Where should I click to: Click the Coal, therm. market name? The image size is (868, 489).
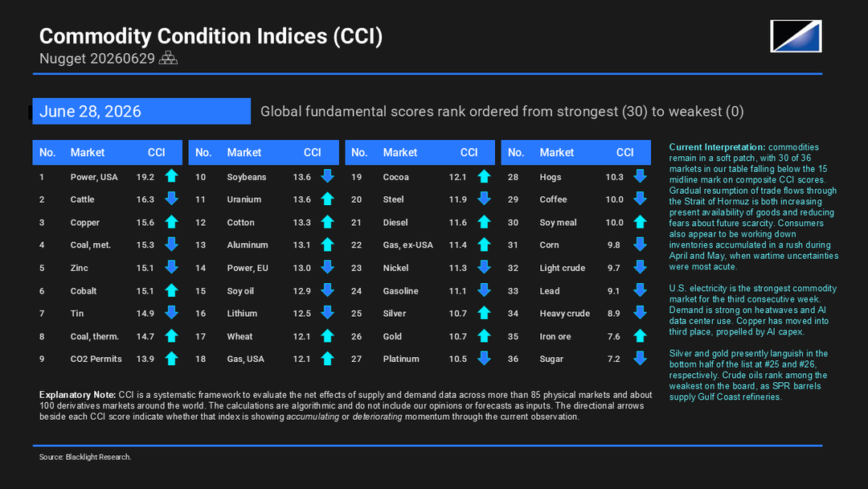tap(95, 336)
